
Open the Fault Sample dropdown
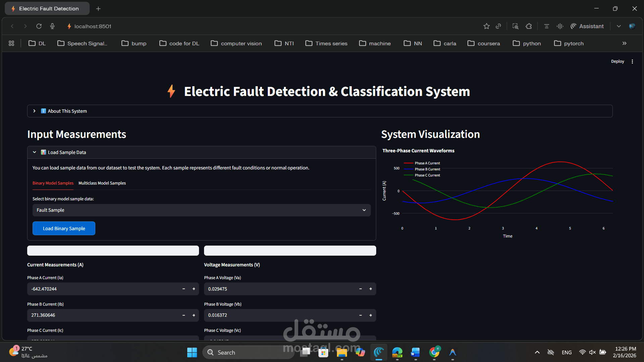pyautogui.click(x=201, y=210)
